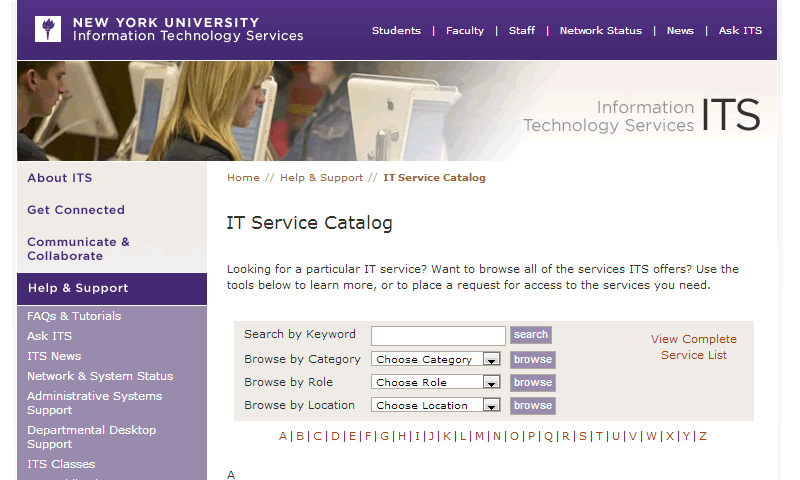The height and width of the screenshot is (480, 800).
Task: Open ITS News in sidebar submenu
Action: coord(54,356)
